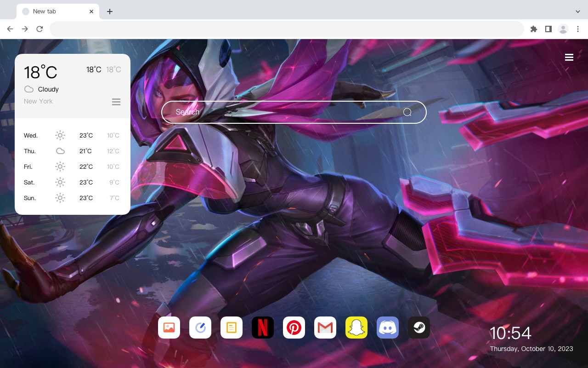Open the image gallery shortcut icon

tap(169, 328)
